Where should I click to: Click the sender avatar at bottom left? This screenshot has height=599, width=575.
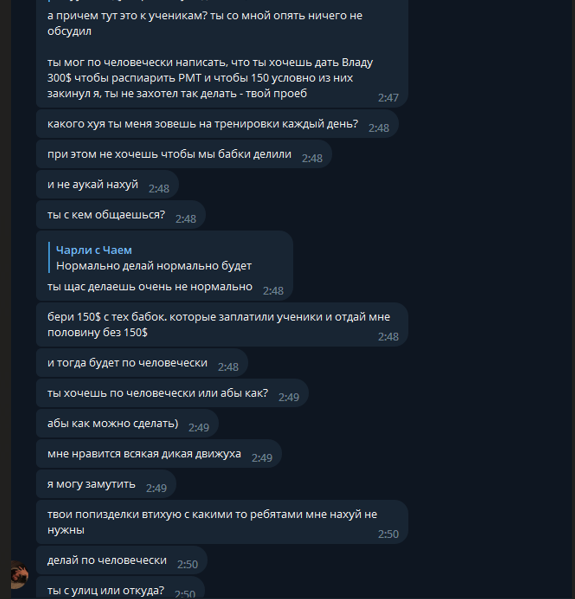pos(19,575)
